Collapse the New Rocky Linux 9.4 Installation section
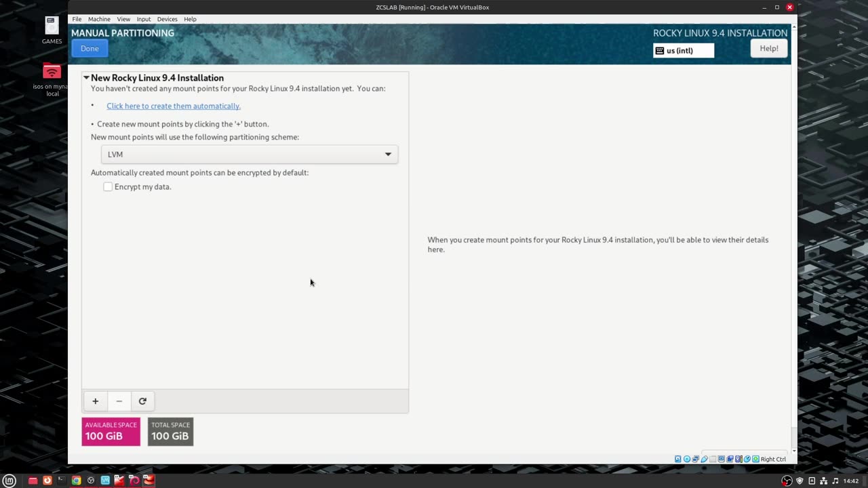The width and height of the screenshot is (868, 488). [x=86, y=78]
